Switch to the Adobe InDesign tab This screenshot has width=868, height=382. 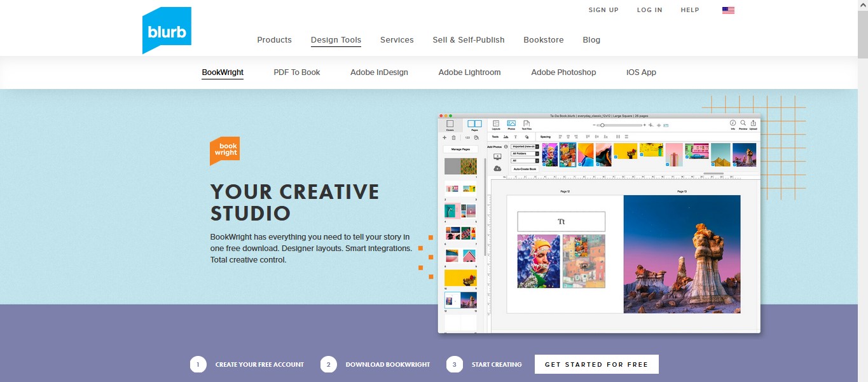coord(379,72)
